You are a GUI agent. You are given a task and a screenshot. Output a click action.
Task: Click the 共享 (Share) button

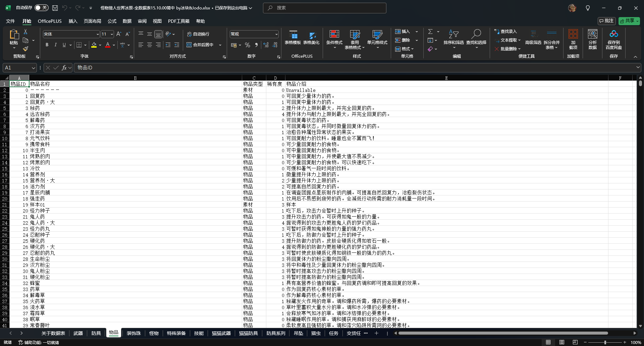tap(629, 21)
